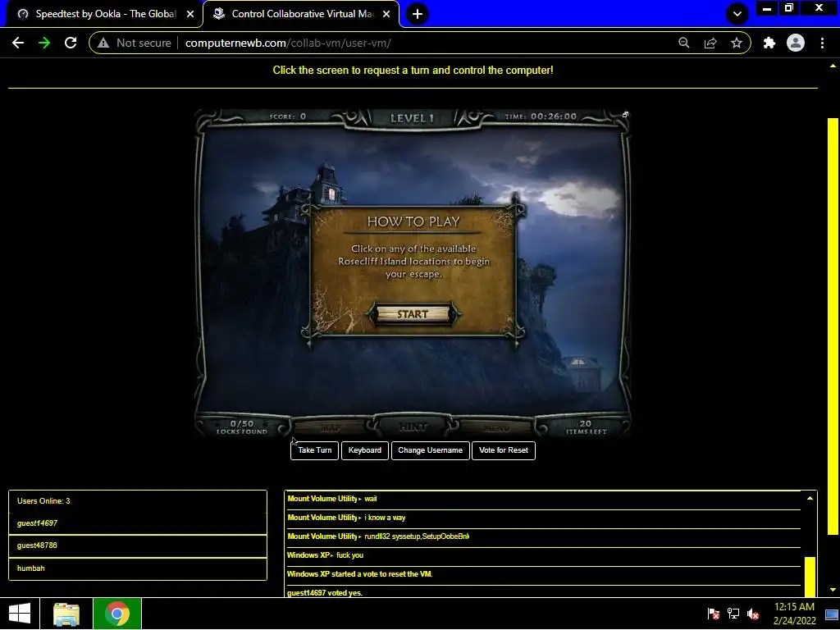Click the Take Turn button
This screenshot has height=630, width=840.
click(314, 450)
